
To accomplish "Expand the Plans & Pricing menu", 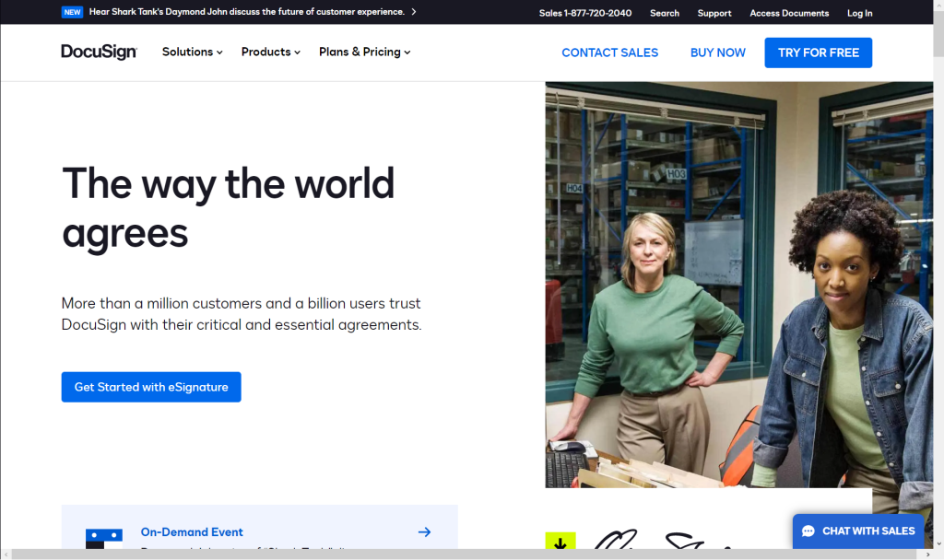I will tap(364, 52).
